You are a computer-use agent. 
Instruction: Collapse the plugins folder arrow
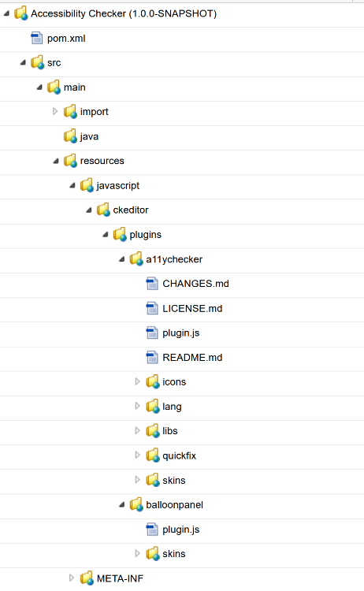click(x=106, y=235)
